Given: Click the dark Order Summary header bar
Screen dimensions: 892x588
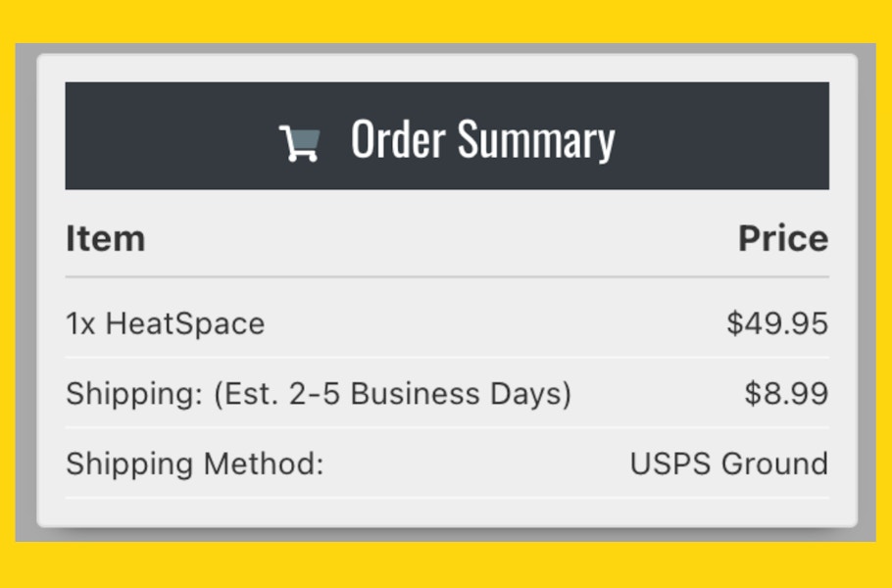Looking at the screenshot, I should coord(447,136).
